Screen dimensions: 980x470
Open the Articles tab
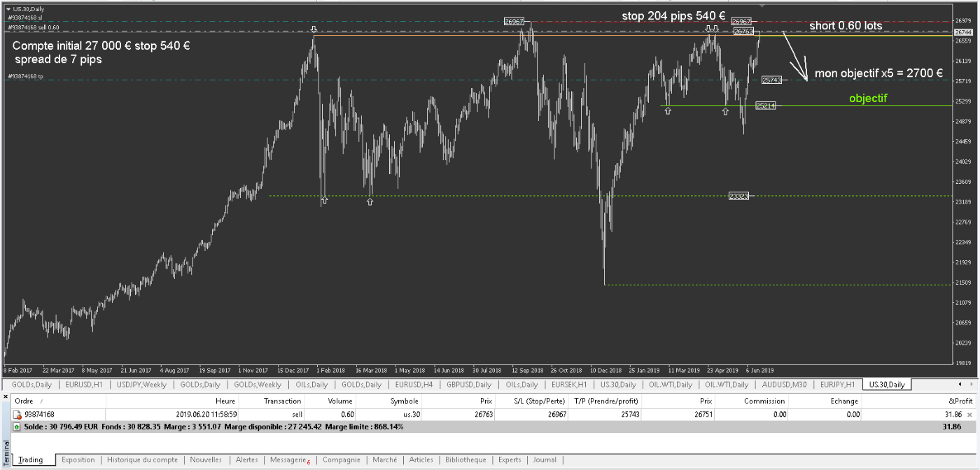[x=421, y=460]
